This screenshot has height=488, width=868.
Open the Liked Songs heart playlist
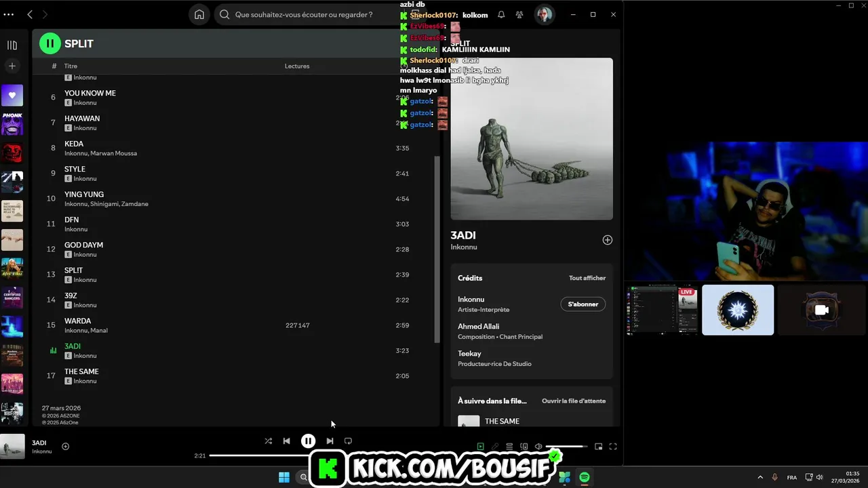(x=12, y=96)
